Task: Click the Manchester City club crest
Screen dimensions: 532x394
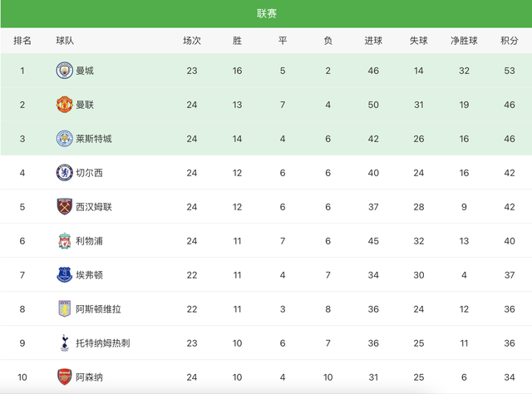Action: click(65, 71)
